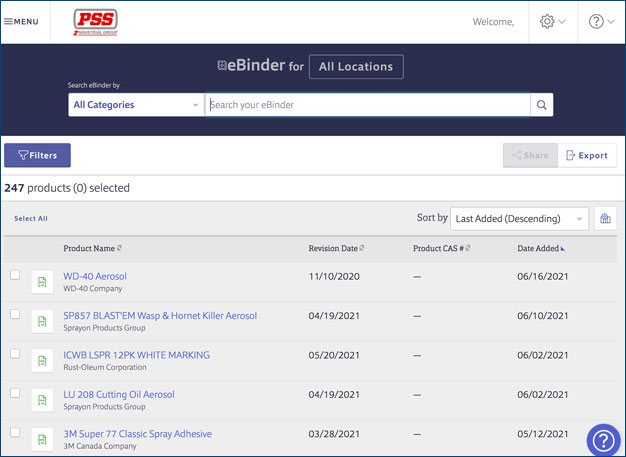Open the LU 208 Cutting Oil document icon
This screenshot has height=457, width=626.
pos(42,400)
